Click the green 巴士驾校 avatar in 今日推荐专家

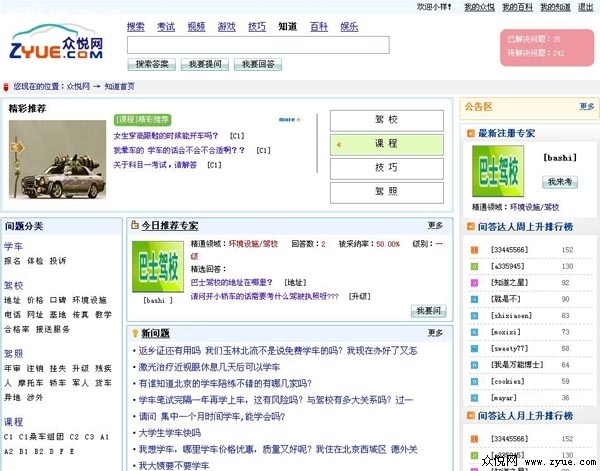[157, 266]
